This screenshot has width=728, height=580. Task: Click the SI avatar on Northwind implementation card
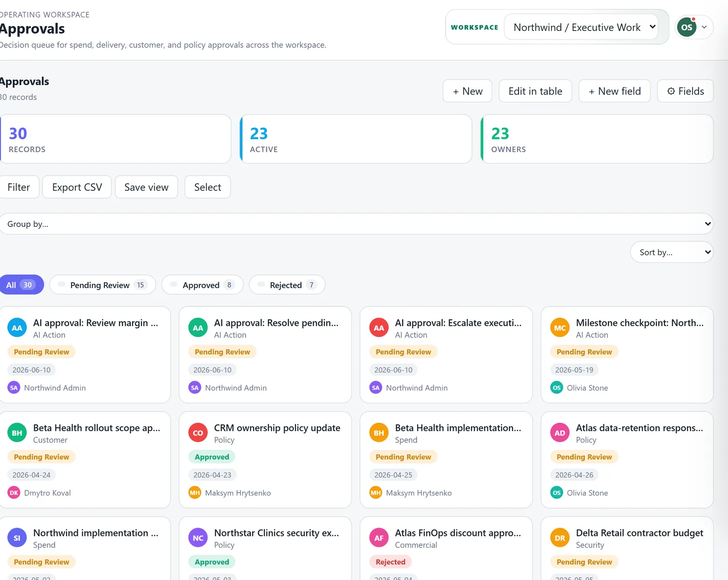pos(17,538)
